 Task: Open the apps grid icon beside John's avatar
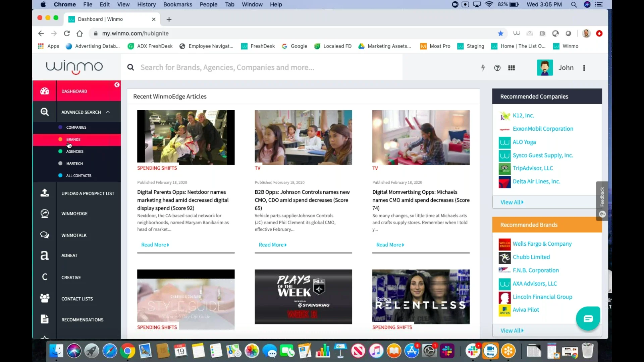click(512, 68)
